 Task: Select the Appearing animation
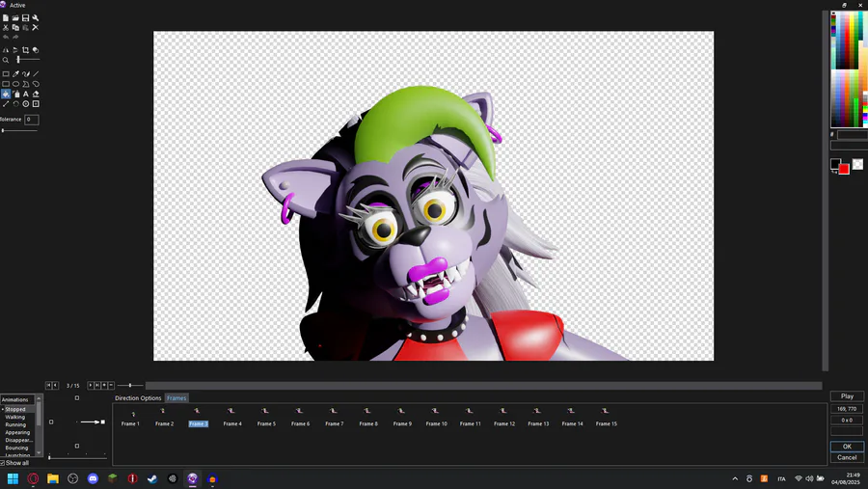point(17,432)
